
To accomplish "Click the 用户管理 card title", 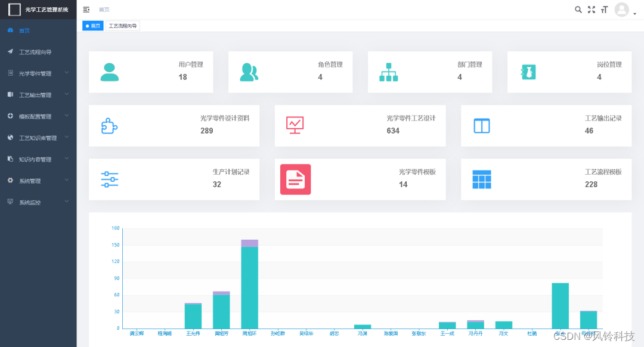I will pos(191,64).
